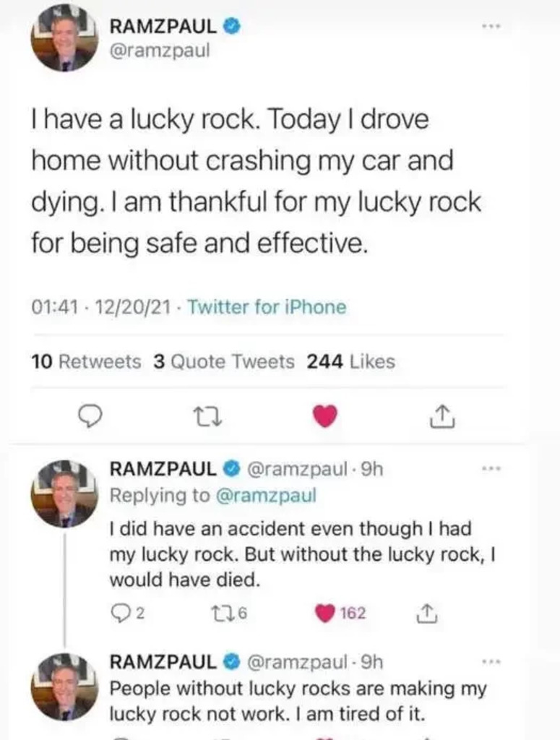Viewport: 560px width, 740px height.
Task: View the 3 Quote Tweets
Action: tap(224, 361)
